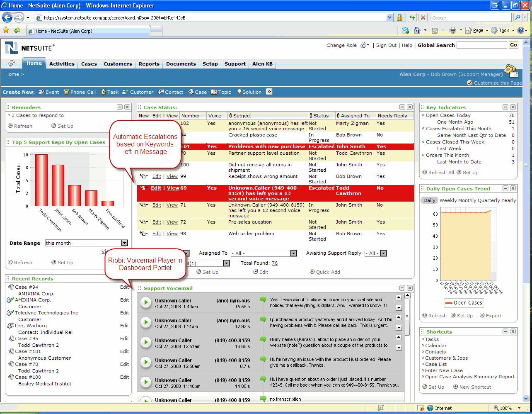Click the Customer icon in Create New
532x414 pixels.
pyautogui.click(x=126, y=92)
